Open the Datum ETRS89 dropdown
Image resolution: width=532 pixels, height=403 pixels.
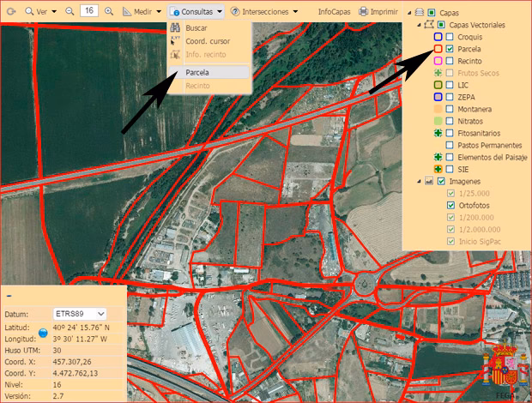pyautogui.click(x=79, y=314)
